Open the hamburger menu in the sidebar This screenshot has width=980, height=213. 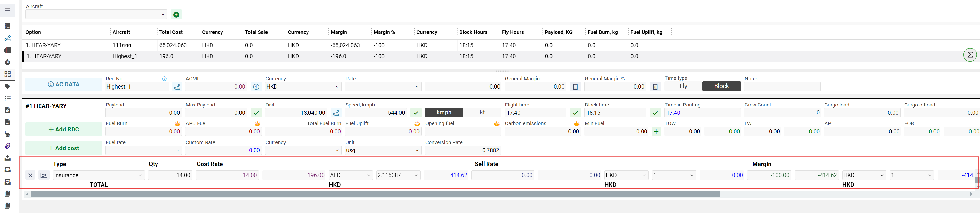click(7, 10)
